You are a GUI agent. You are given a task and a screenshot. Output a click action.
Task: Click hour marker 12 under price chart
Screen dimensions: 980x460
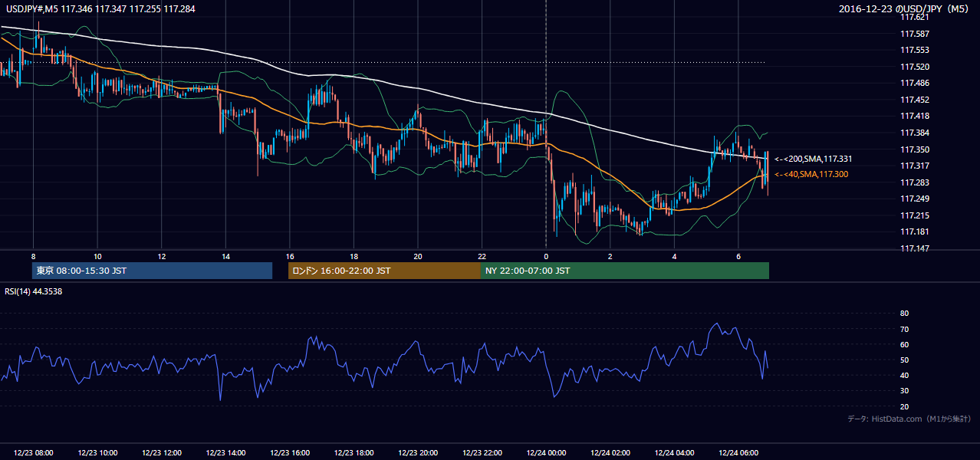point(162,256)
